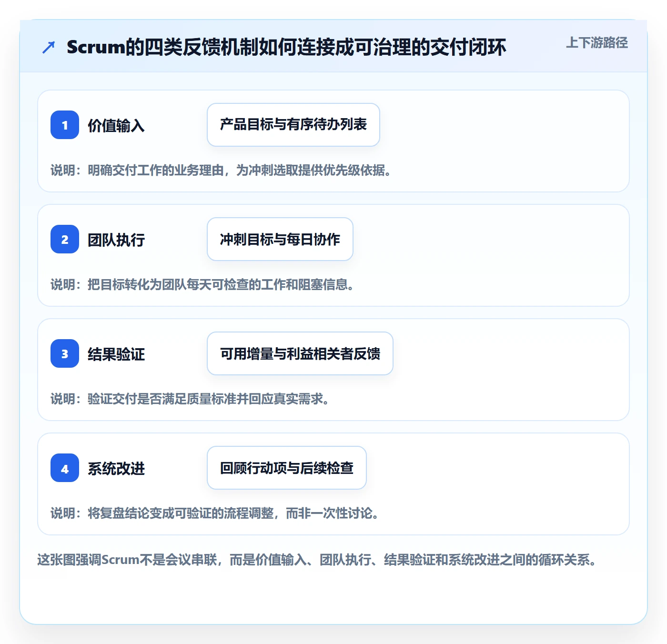Click the description about 每天可检查的工作和阻塞信息
The width and height of the screenshot is (667, 644).
203,284
